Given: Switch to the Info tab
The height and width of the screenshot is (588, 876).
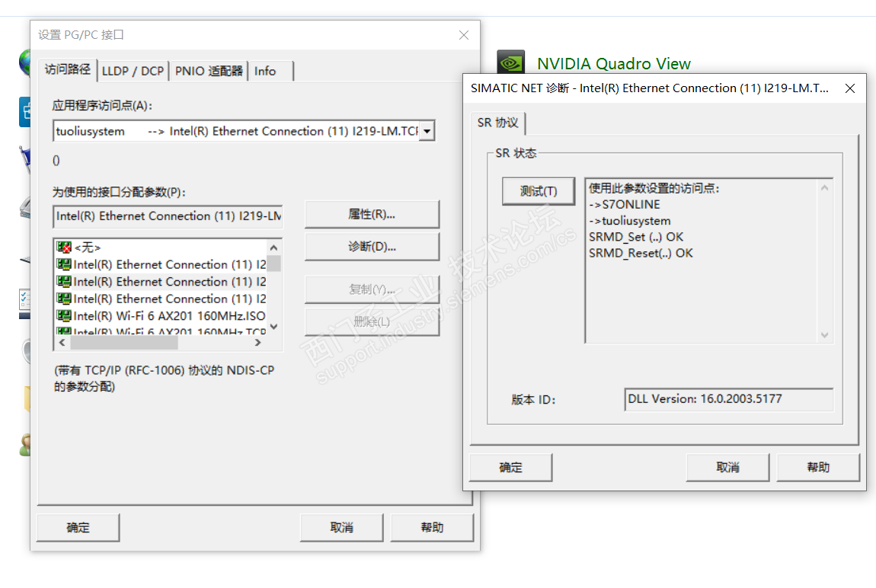Looking at the screenshot, I should [x=265, y=71].
